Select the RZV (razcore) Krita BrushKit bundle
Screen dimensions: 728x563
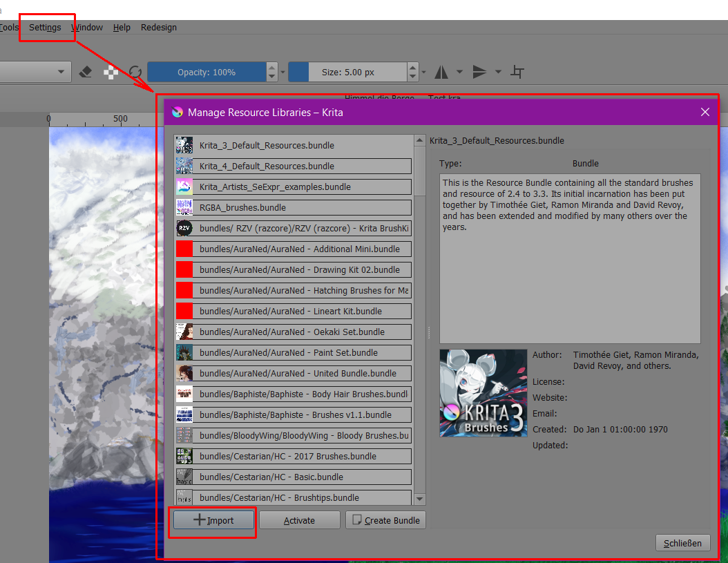[x=294, y=228]
